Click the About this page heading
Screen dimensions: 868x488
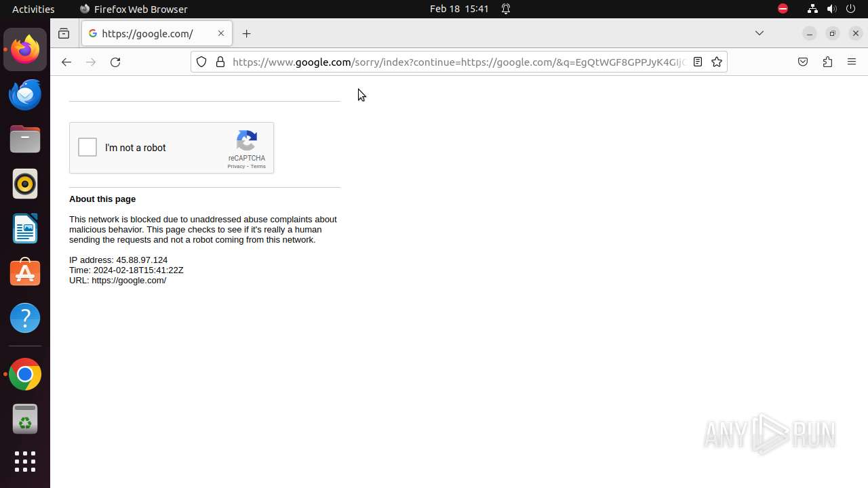102,199
